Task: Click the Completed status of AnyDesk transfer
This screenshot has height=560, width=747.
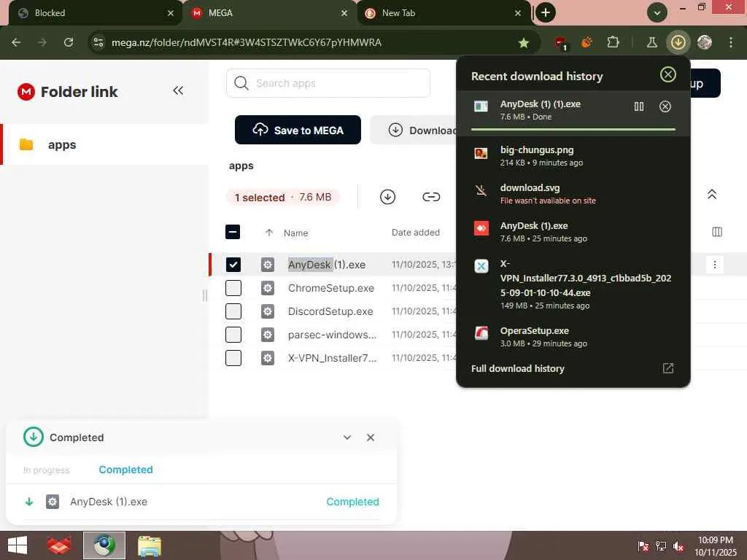Action: 352,502
